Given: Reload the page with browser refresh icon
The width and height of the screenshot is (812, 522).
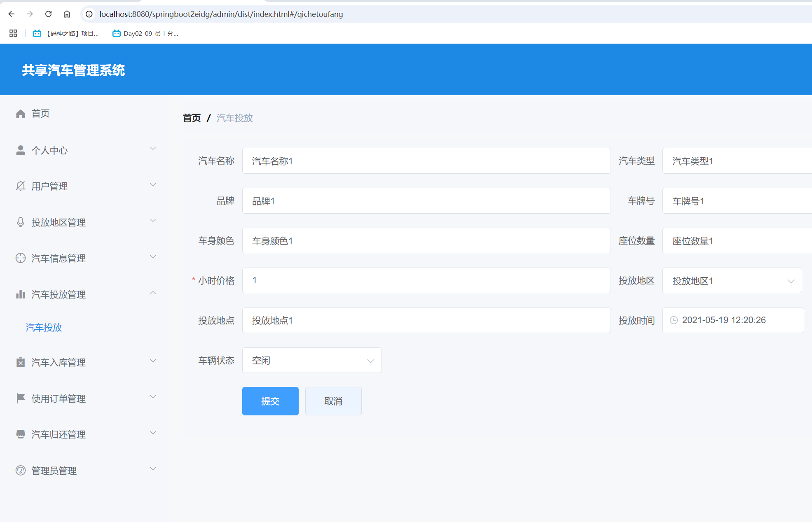Looking at the screenshot, I should pyautogui.click(x=48, y=14).
